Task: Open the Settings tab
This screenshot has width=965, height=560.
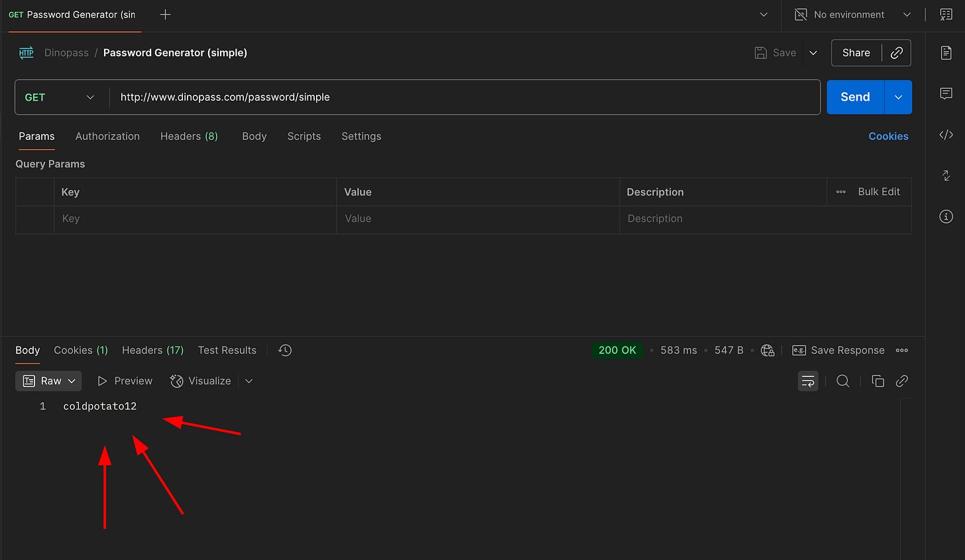Action: click(361, 137)
